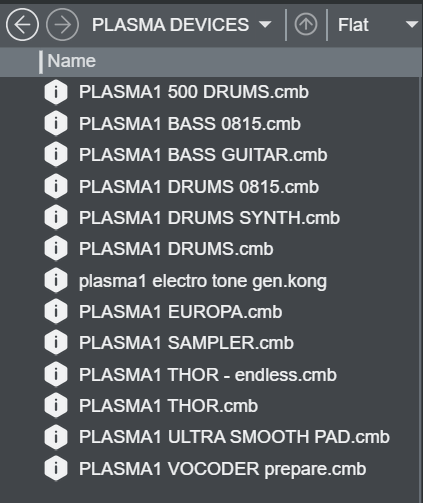Select PLASMA1 VOCODER prepare.cmb file
This screenshot has width=423, height=503.
click(222, 469)
